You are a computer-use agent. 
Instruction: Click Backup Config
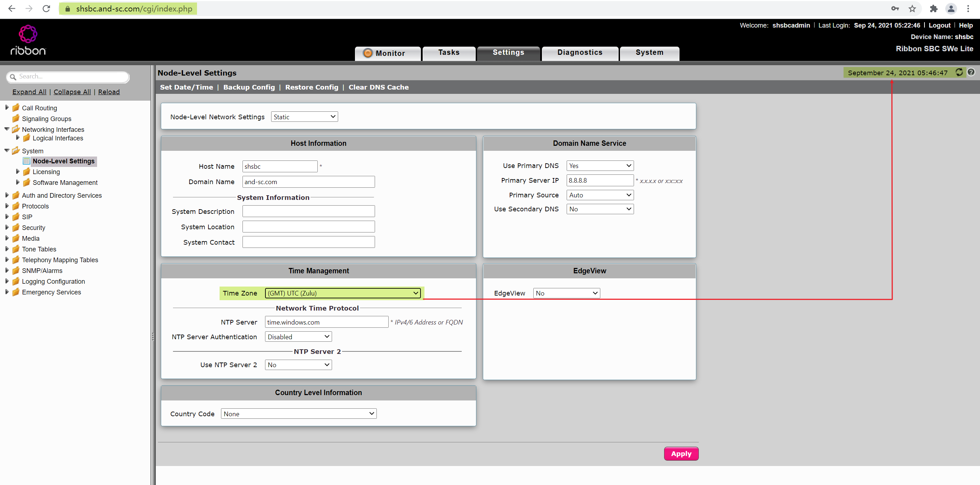click(249, 87)
